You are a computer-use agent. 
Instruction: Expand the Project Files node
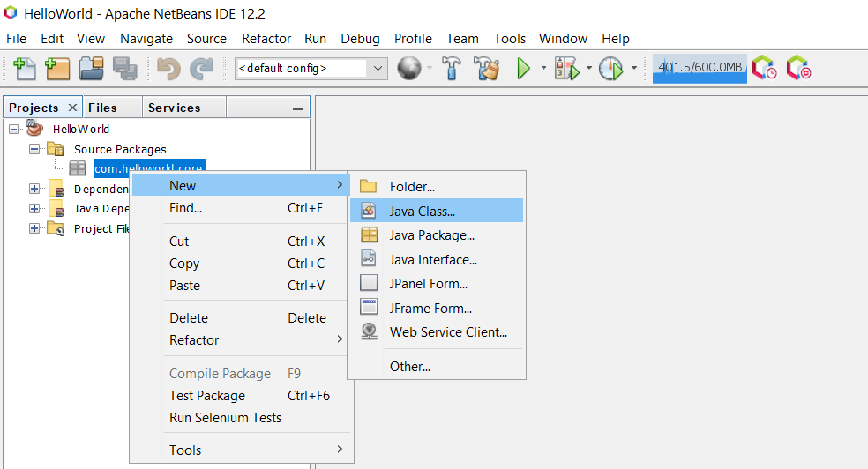[x=34, y=228]
